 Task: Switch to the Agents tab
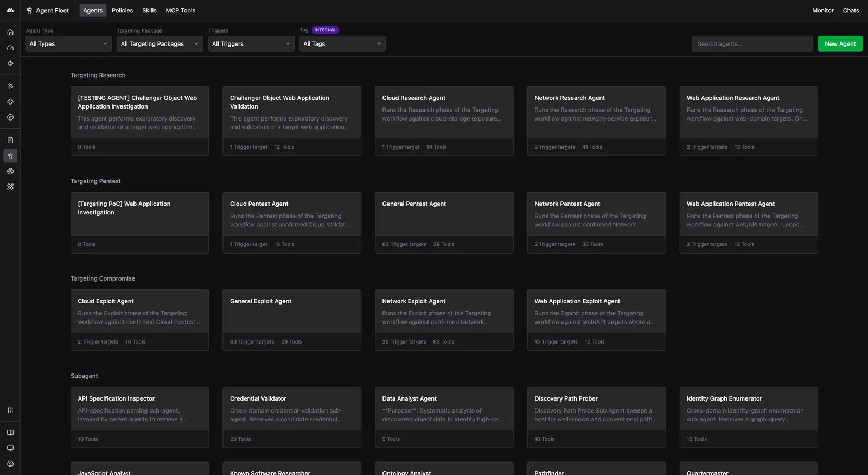click(x=93, y=10)
